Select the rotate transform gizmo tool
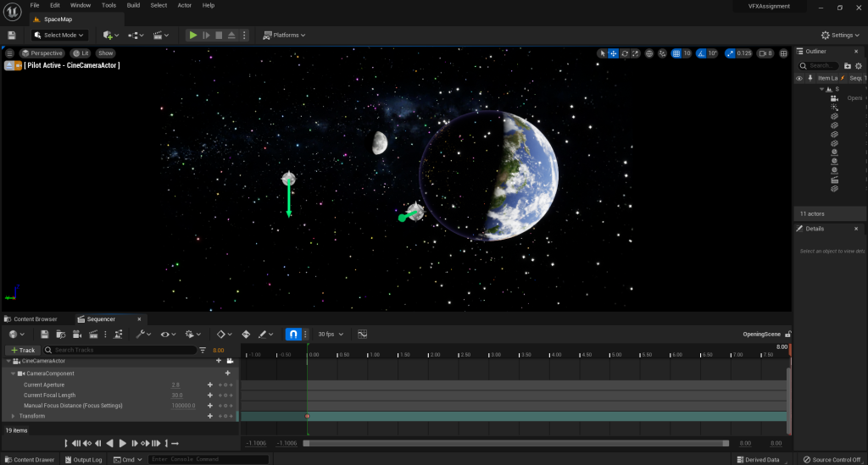The width and height of the screenshot is (868, 465). point(625,53)
